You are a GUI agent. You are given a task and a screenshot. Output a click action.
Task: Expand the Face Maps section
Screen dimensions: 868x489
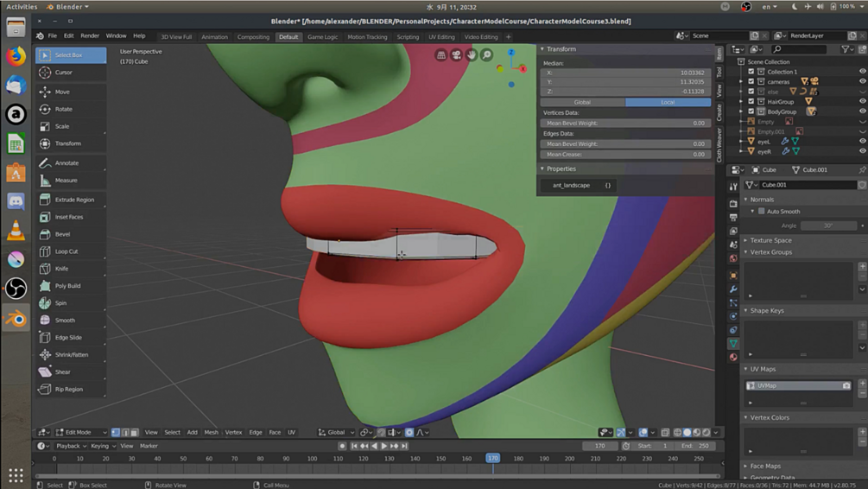pyautogui.click(x=746, y=467)
